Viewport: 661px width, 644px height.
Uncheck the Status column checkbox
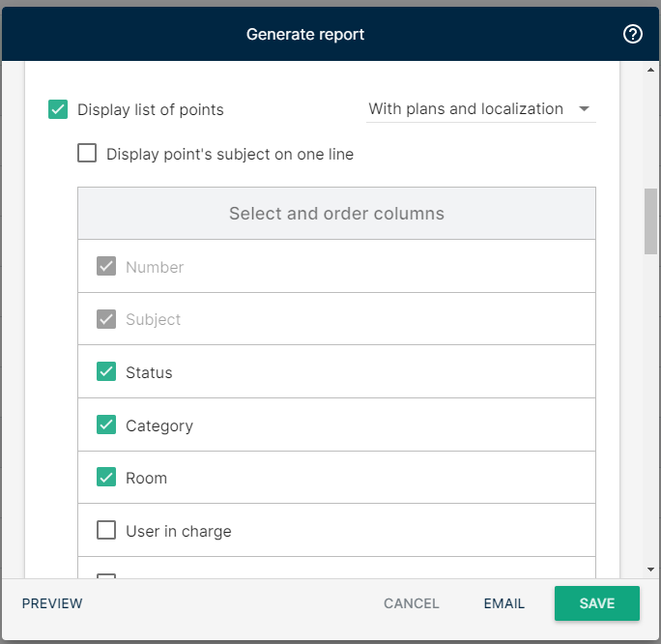click(x=106, y=371)
